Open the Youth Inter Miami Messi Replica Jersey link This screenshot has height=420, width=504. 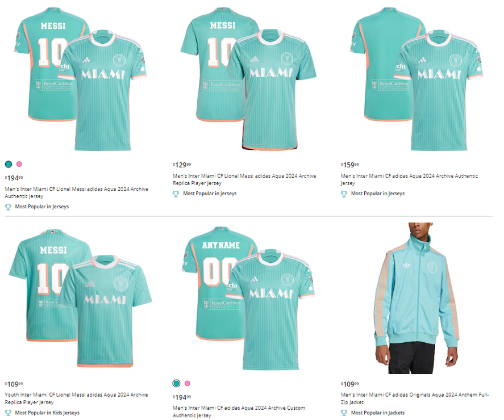point(77,398)
